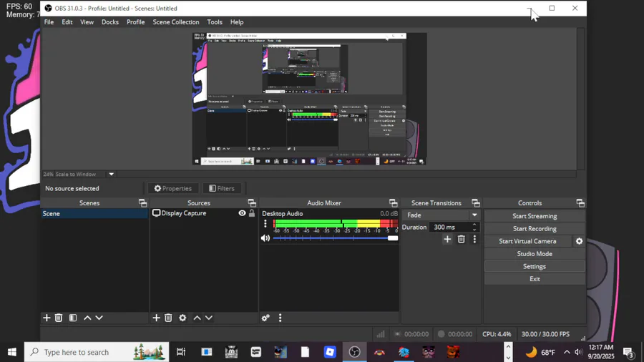Click Start Streaming button
Viewport: 644px width, 362px height.
(x=535, y=216)
